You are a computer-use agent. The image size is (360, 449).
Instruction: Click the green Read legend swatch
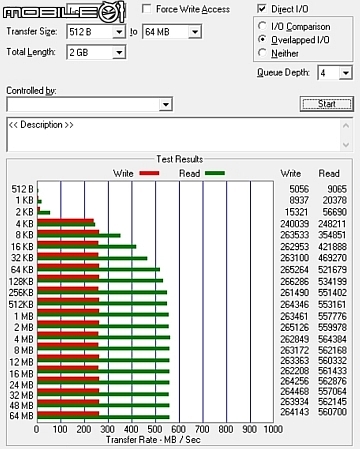click(215, 173)
